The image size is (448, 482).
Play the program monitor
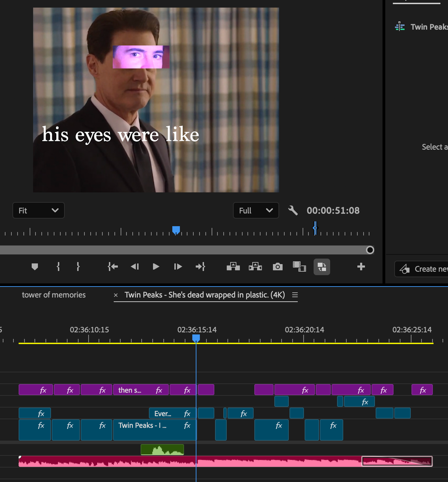tap(156, 267)
